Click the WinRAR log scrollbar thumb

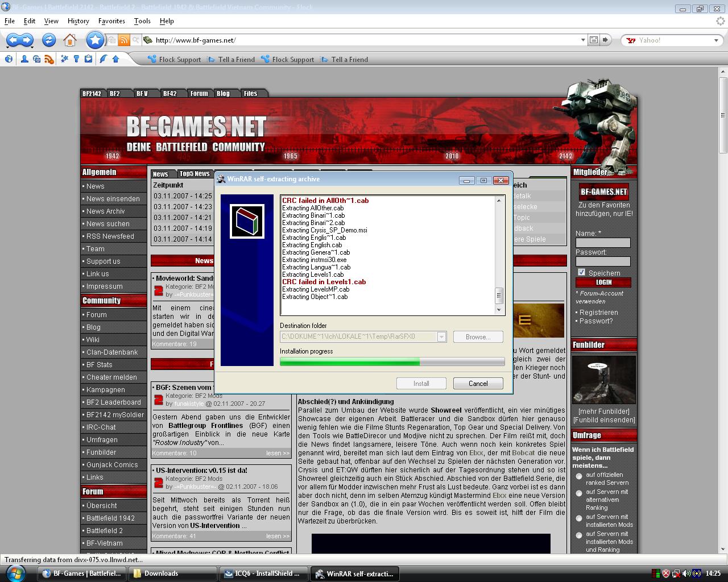tap(499, 297)
